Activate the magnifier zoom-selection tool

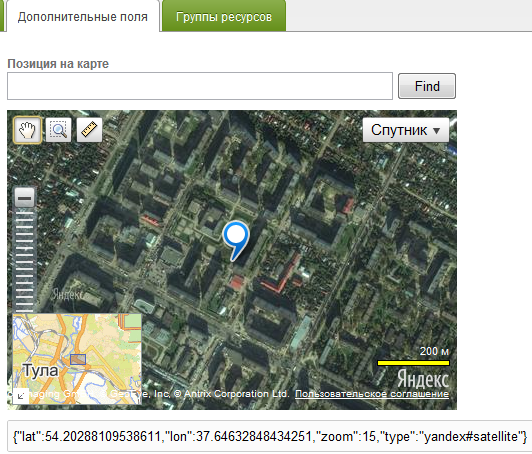[x=58, y=130]
